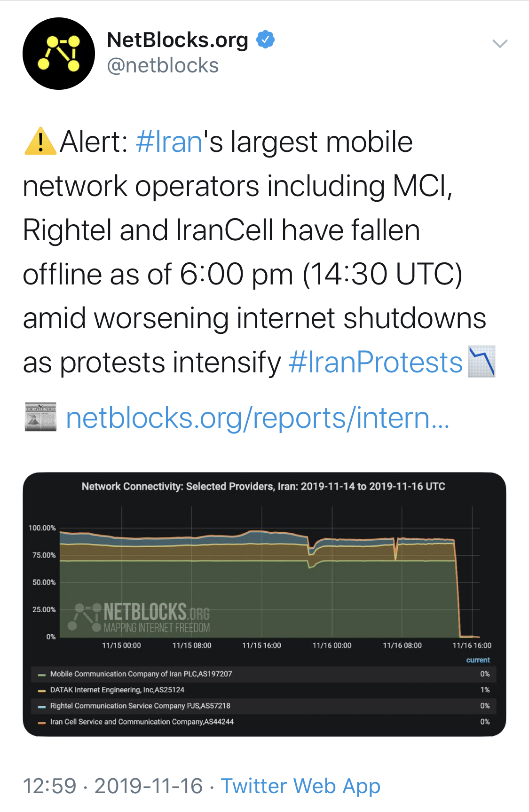Viewport: 529px width, 812px height.
Task: Open the #IranProtests hashtag
Action: (376, 363)
